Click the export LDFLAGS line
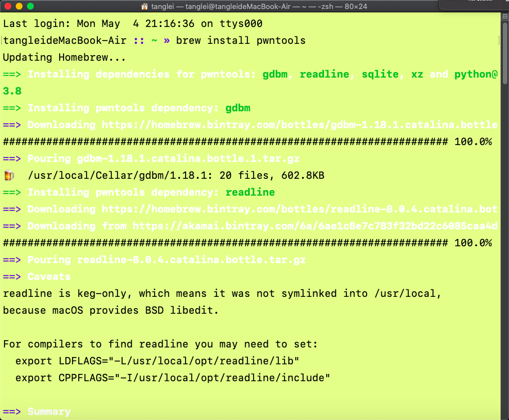The height and width of the screenshot is (420, 509). click(157, 361)
